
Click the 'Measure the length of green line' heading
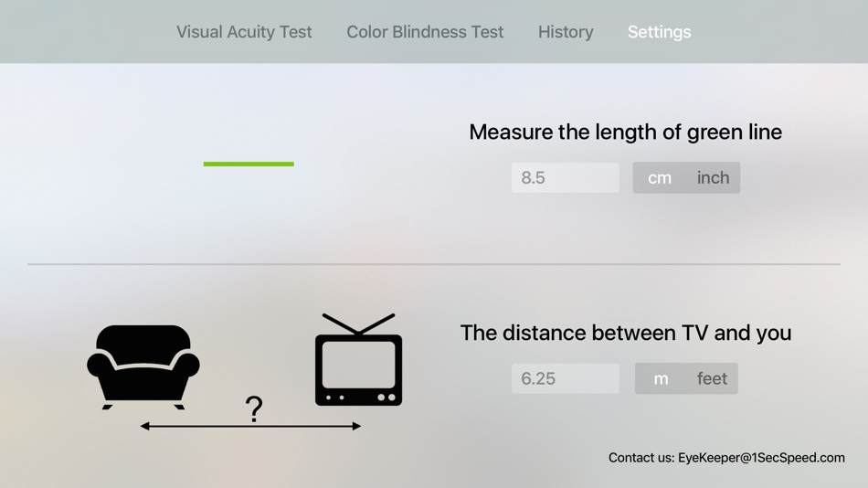[x=625, y=133]
